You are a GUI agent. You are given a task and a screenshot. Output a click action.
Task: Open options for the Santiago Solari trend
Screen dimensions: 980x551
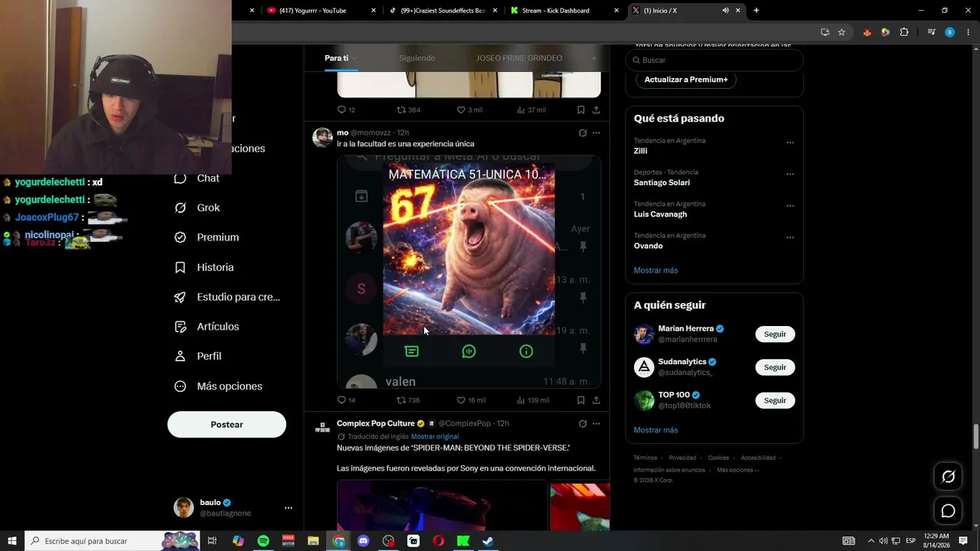click(x=790, y=174)
